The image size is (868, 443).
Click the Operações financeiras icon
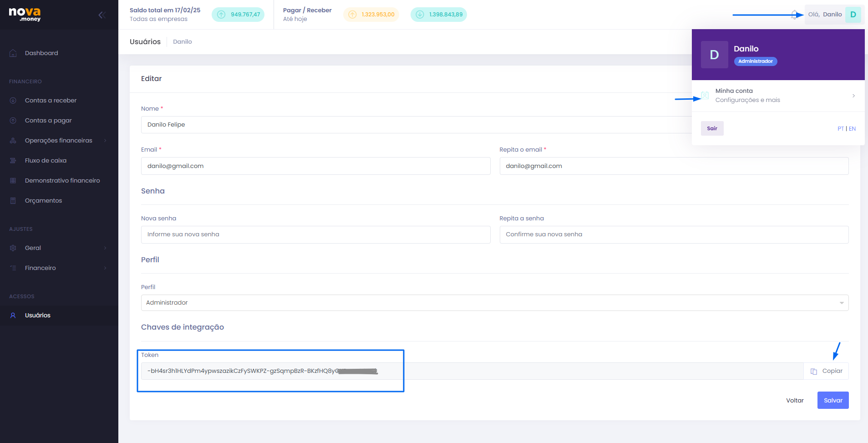(x=13, y=141)
